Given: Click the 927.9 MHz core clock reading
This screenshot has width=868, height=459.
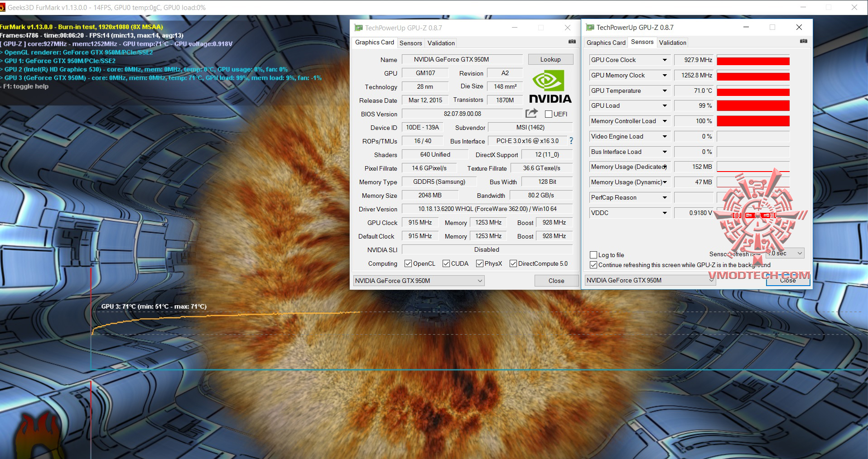Looking at the screenshot, I should 694,60.
